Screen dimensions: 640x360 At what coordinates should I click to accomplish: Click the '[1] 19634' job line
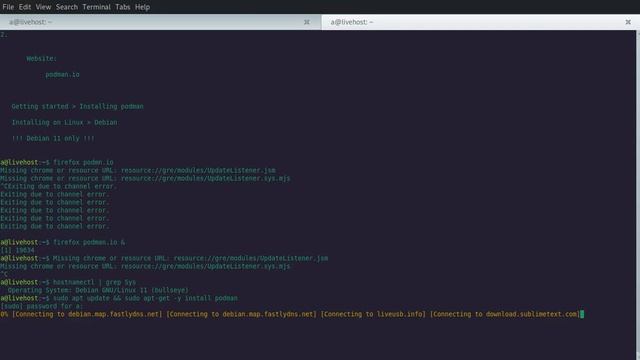[x=18, y=250]
